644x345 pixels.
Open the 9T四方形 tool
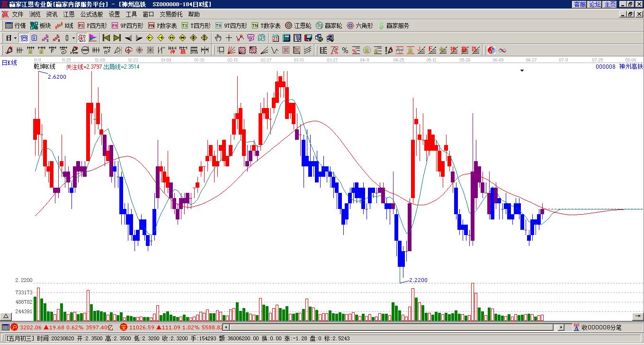point(231,26)
